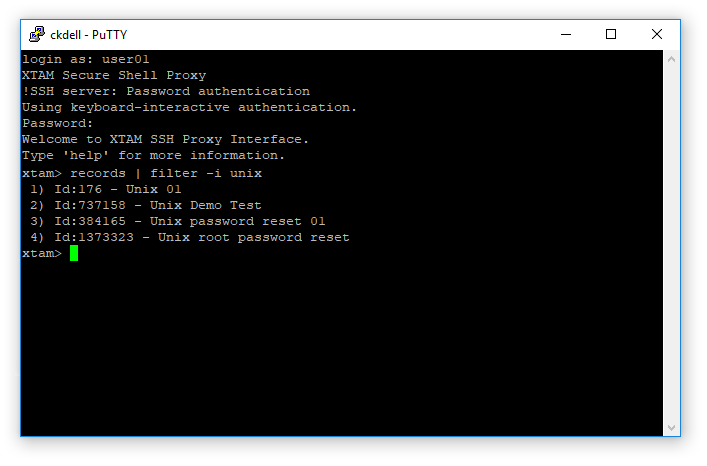
Task: Open the PuTTY system menu icon
Action: pyautogui.click(x=36, y=34)
